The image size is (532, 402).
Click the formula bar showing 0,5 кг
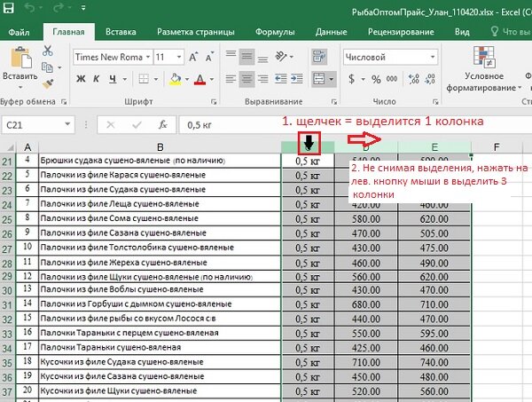coord(356,125)
